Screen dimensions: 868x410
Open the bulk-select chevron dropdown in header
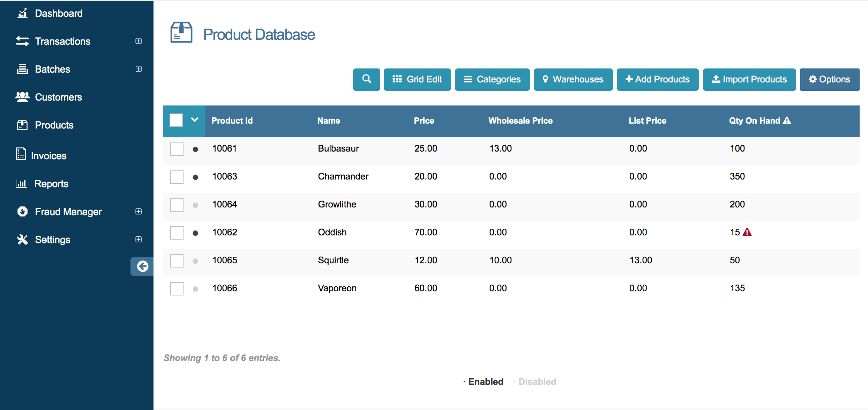(x=195, y=120)
